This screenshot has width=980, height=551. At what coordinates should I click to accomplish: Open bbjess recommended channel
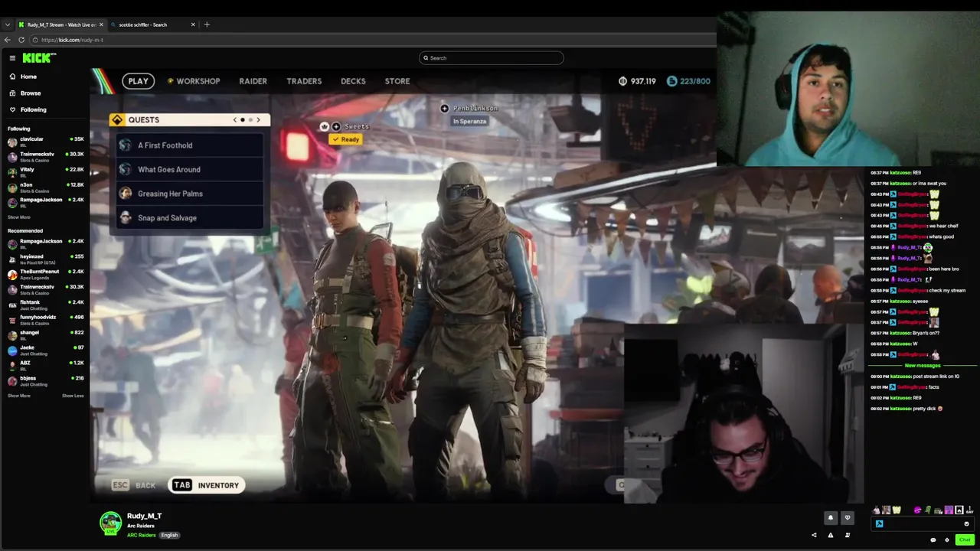tap(45, 380)
